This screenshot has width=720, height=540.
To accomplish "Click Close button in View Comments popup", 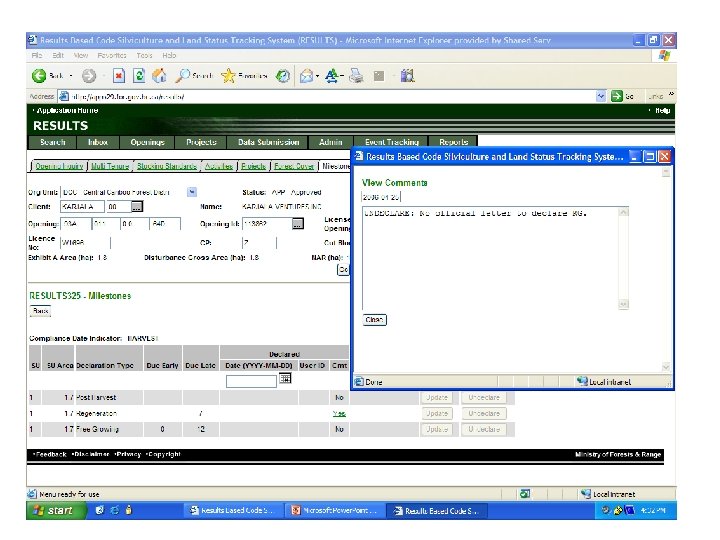I will [x=374, y=320].
